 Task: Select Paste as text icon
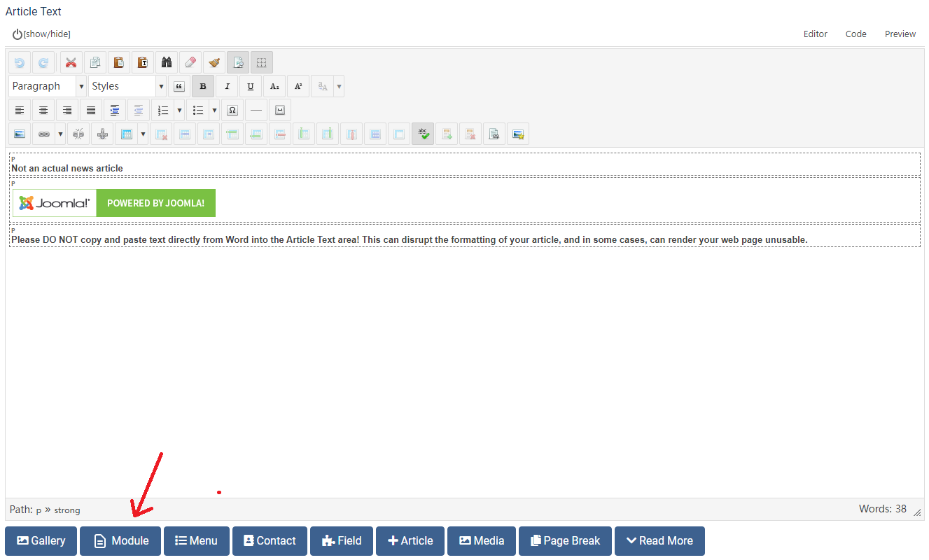click(142, 63)
